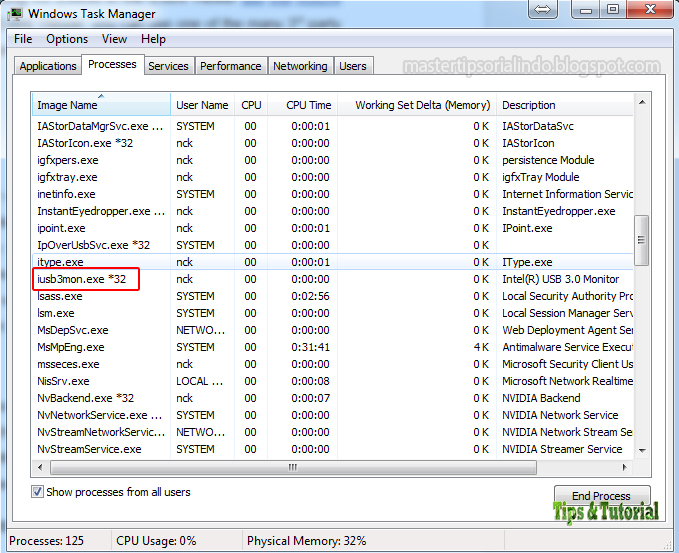Viewport: 679px width, 553px height.
Task: Sort by CPU column header
Action: point(251,105)
